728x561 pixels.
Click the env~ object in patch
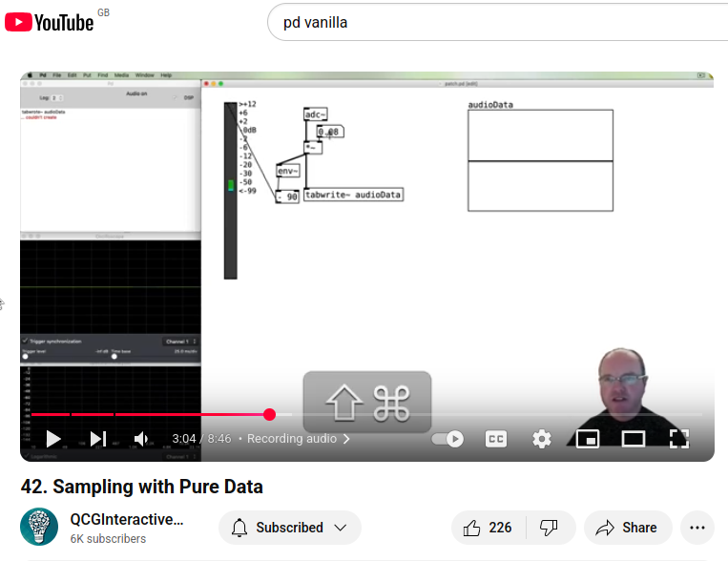288,171
